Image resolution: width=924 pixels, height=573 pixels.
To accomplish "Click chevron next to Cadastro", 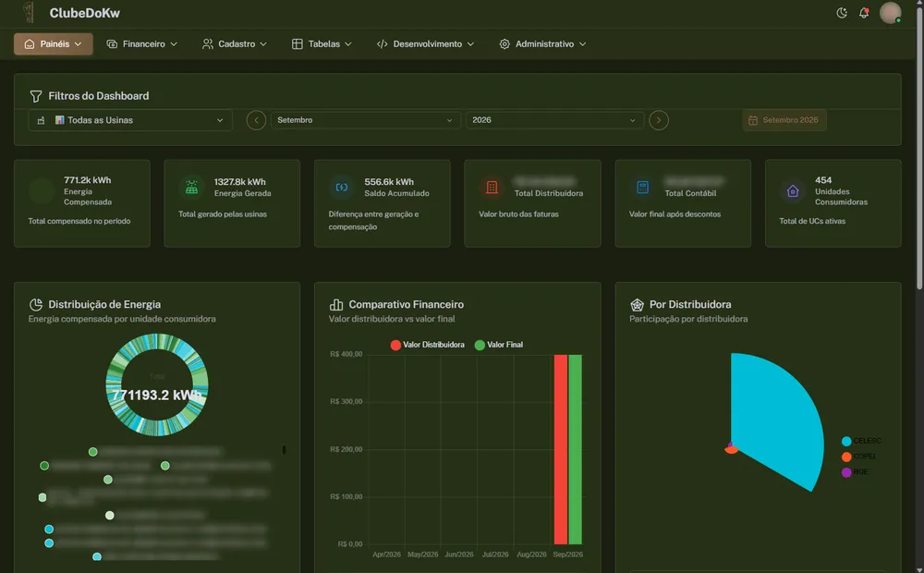I will [263, 44].
